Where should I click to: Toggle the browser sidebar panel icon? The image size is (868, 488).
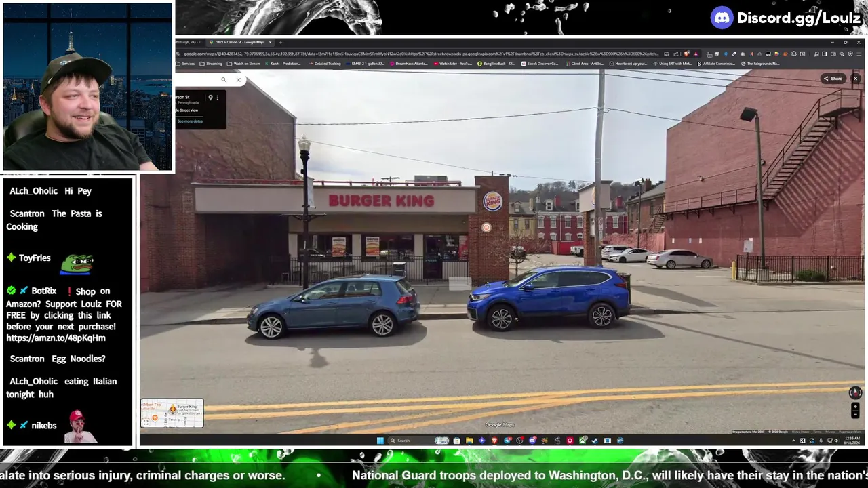click(824, 54)
